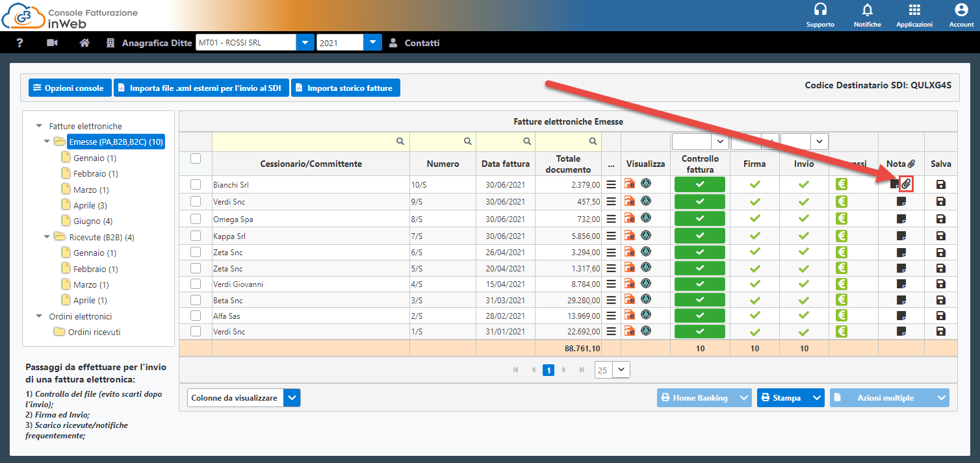
Task: Select the checkbox for invoice 6/S
Action: point(196,252)
